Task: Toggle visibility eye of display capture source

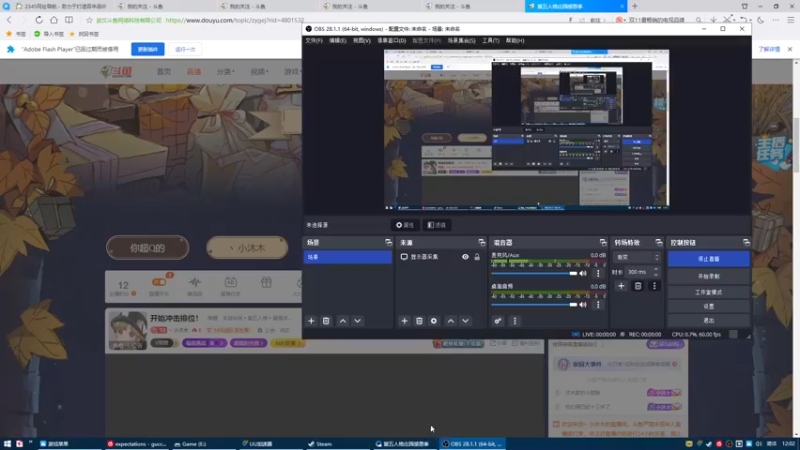Action: point(465,257)
